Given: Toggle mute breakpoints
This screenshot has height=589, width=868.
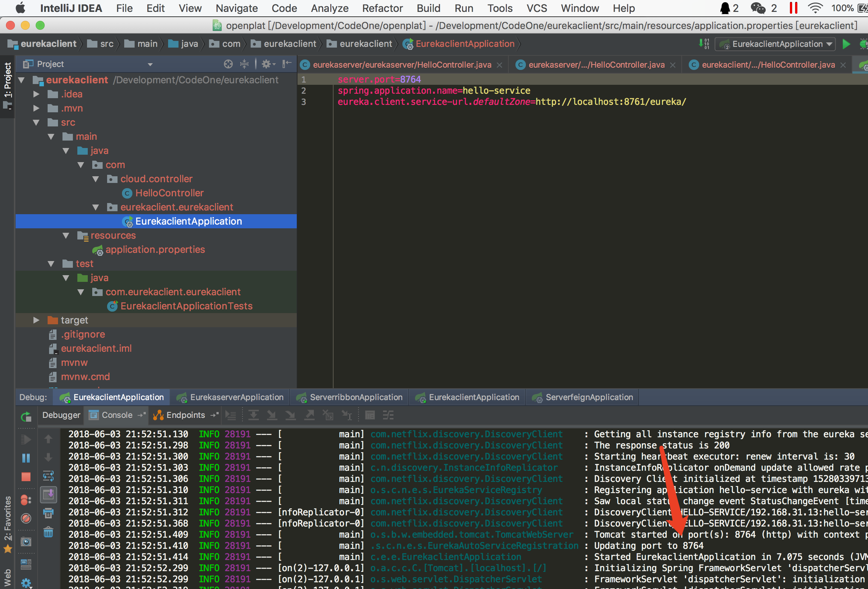Looking at the screenshot, I should click(x=26, y=518).
